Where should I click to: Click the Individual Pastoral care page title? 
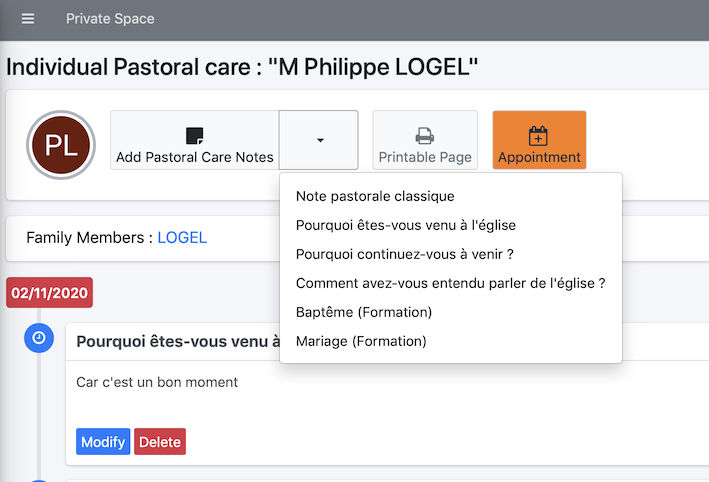click(x=242, y=67)
